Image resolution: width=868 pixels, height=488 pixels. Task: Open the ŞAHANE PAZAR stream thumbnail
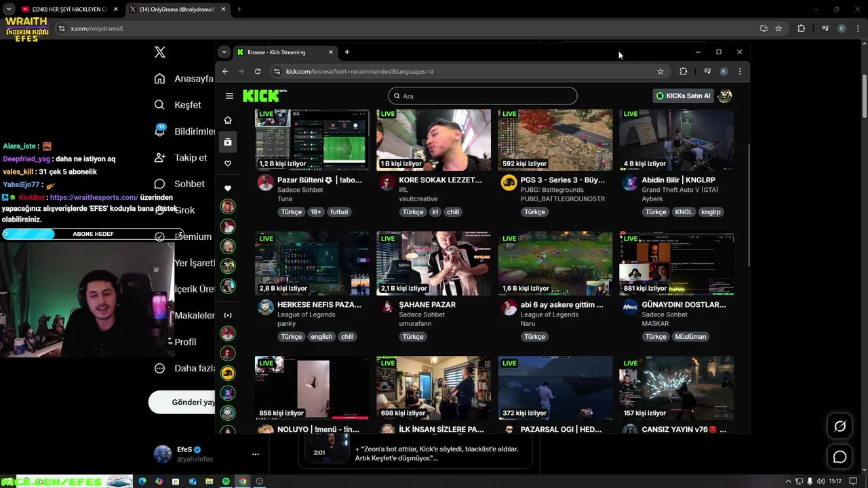(434, 264)
